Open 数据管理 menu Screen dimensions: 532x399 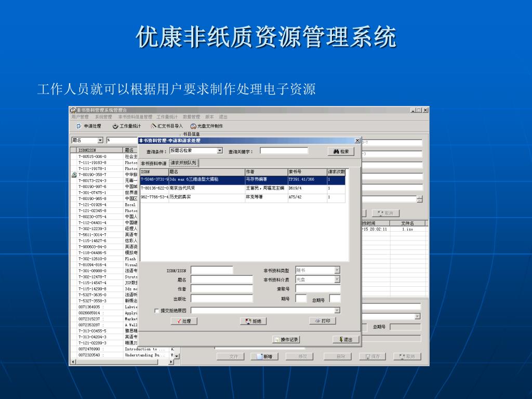[x=191, y=117]
